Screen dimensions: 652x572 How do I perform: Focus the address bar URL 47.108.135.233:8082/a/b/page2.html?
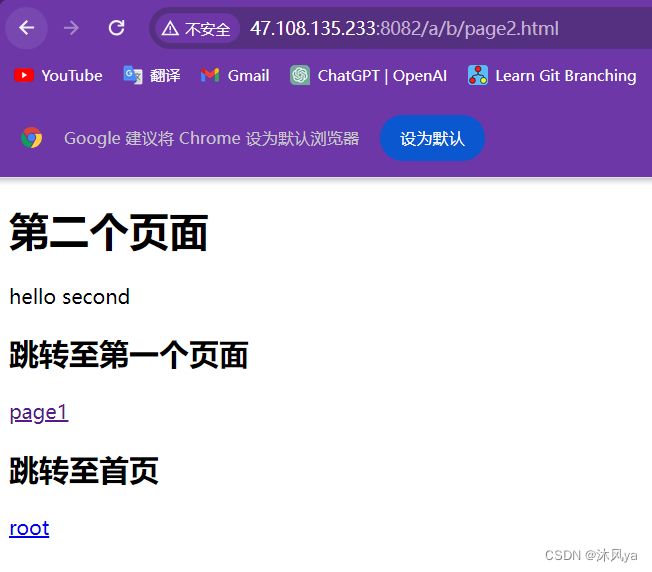(x=404, y=29)
